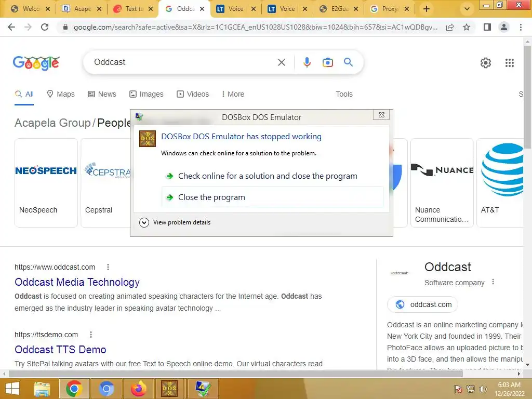The width and height of the screenshot is (532, 399).
Task: Open the More search filters dropdown
Action: point(233,95)
